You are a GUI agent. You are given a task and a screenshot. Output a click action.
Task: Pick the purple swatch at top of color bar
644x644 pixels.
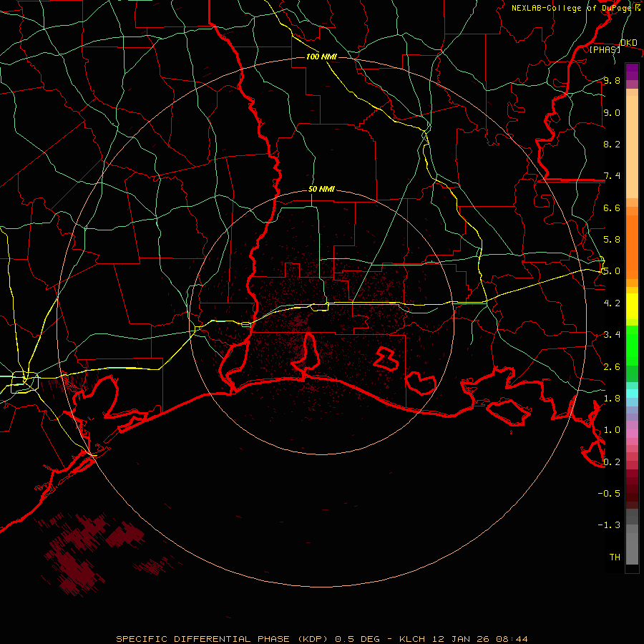[x=632, y=72]
